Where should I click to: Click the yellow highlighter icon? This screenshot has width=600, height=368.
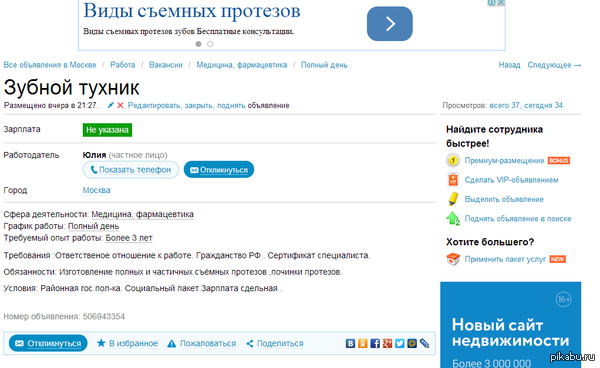point(453,199)
